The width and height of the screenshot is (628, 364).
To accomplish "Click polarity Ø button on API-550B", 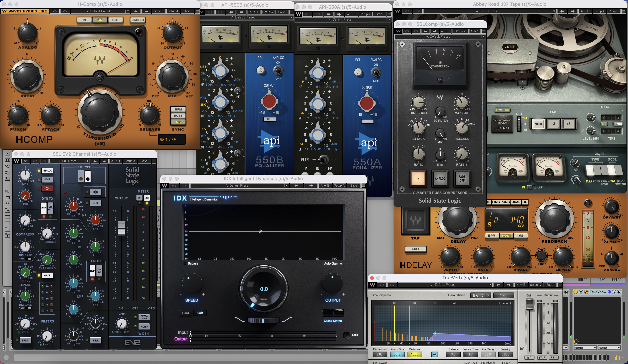I will click(x=261, y=70).
